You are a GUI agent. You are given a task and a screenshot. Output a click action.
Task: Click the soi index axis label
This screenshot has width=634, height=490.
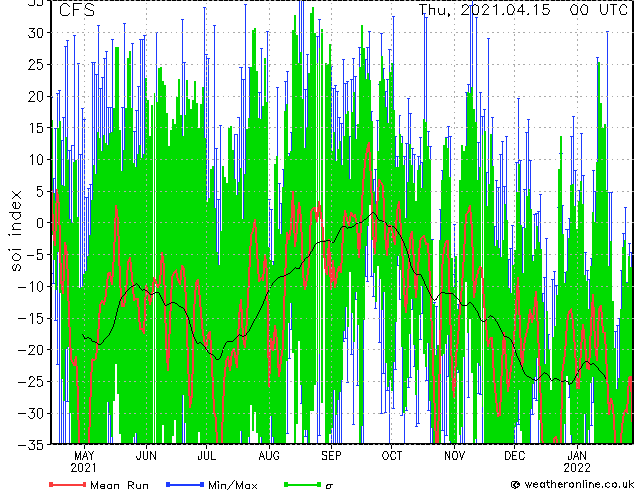(16, 231)
